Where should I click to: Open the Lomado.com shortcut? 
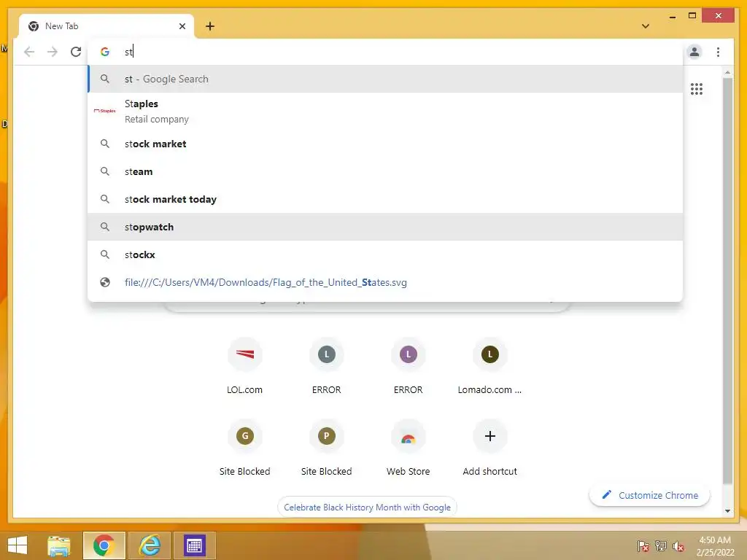[x=489, y=366]
